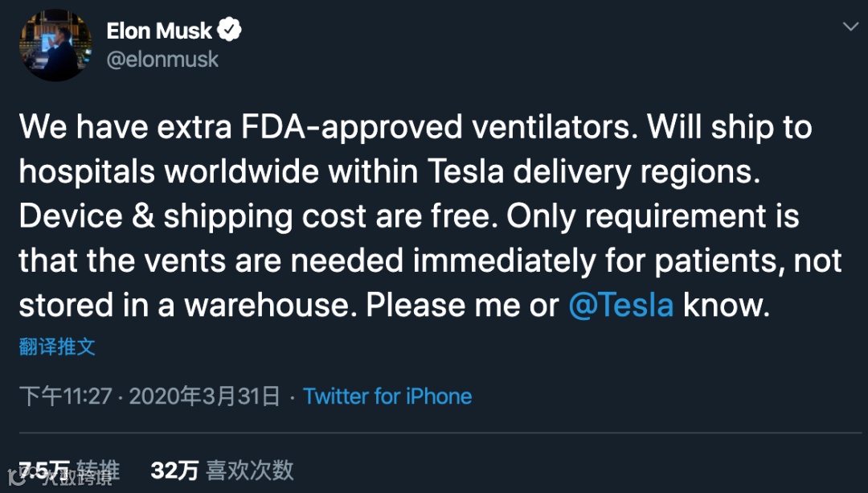Click 翻译推文 to translate the tweet
Image resolution: width=868 pixels, height=493 pixels.
point(57,347)
